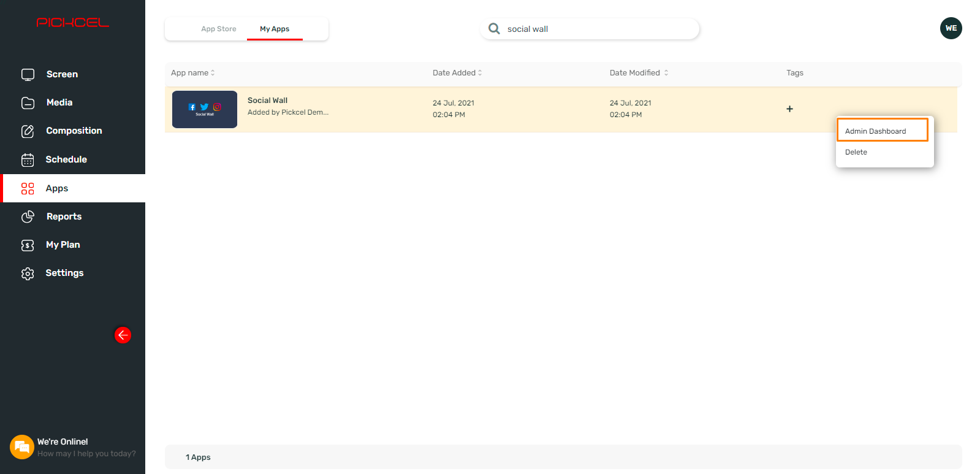Click We're Online chat text
Image resolution: width=980 pixels, height=474 pixels.
(x=63, y=442)
